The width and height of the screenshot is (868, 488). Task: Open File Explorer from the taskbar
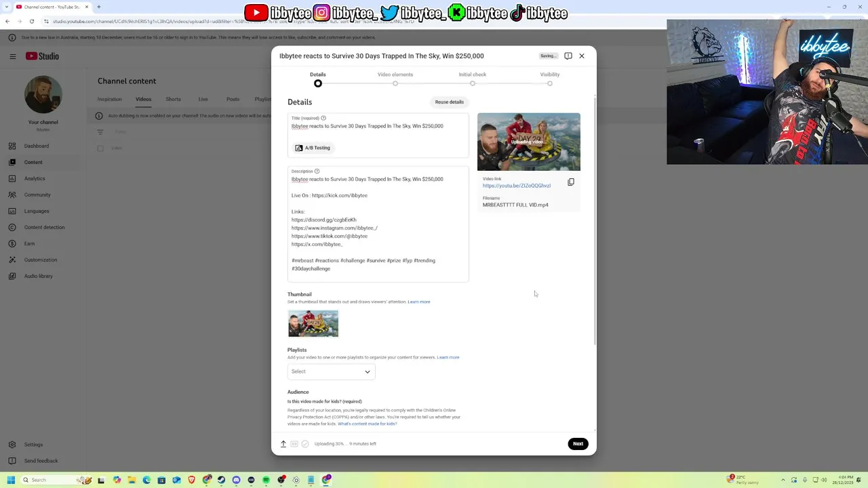132,480
